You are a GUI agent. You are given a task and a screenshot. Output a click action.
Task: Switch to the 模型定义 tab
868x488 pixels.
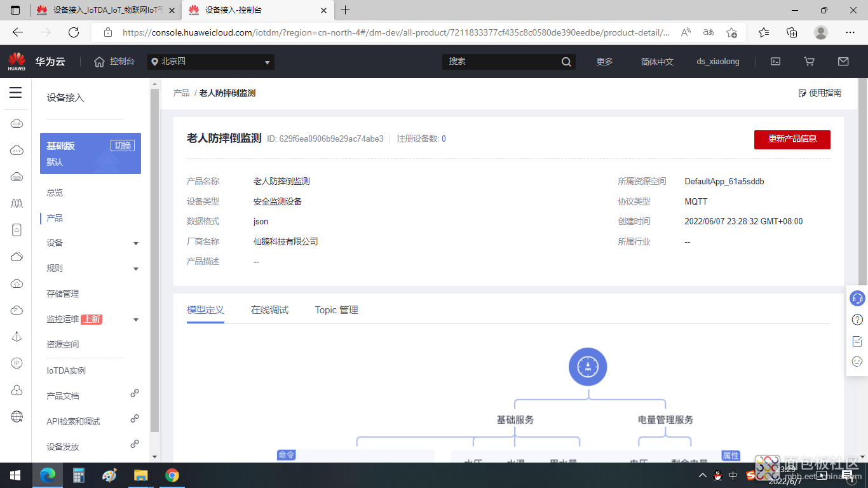[x=205, y=310]
